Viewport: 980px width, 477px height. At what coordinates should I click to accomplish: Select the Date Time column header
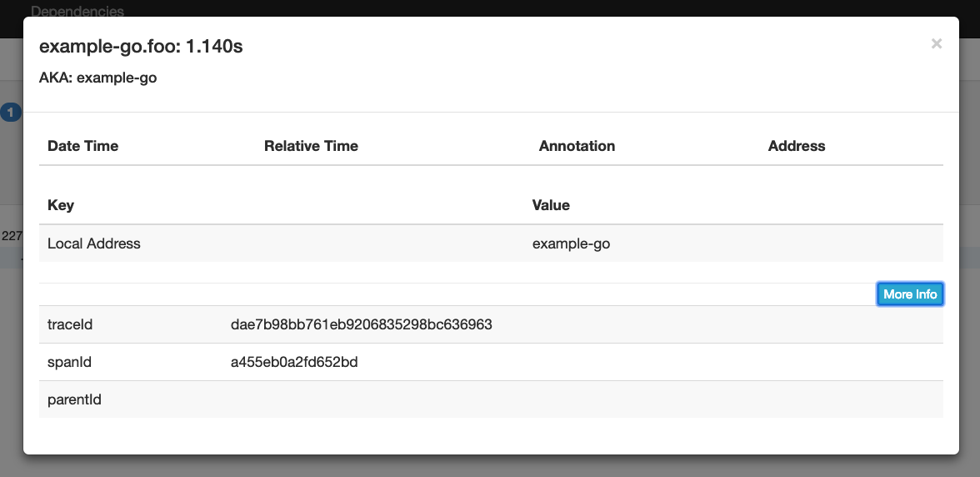pos(83,146)
